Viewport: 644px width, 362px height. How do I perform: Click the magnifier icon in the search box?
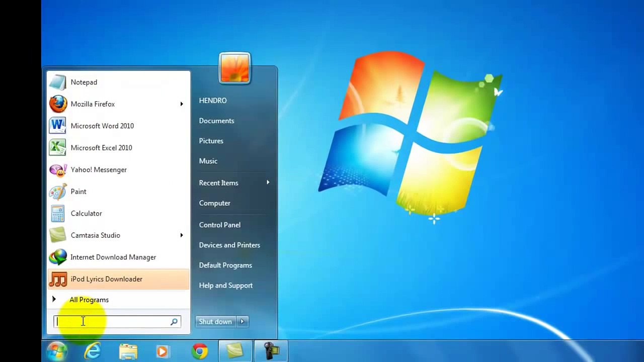point(174,322)
